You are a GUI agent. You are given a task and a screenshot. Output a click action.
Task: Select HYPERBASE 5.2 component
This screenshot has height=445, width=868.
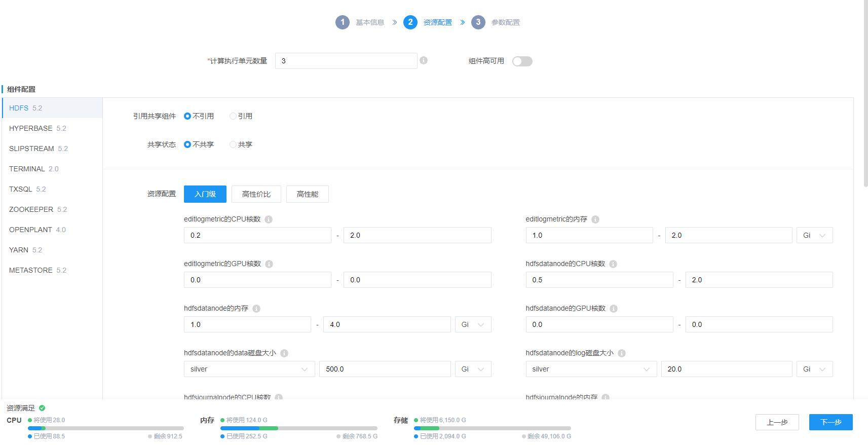click(x=52, y=128)
